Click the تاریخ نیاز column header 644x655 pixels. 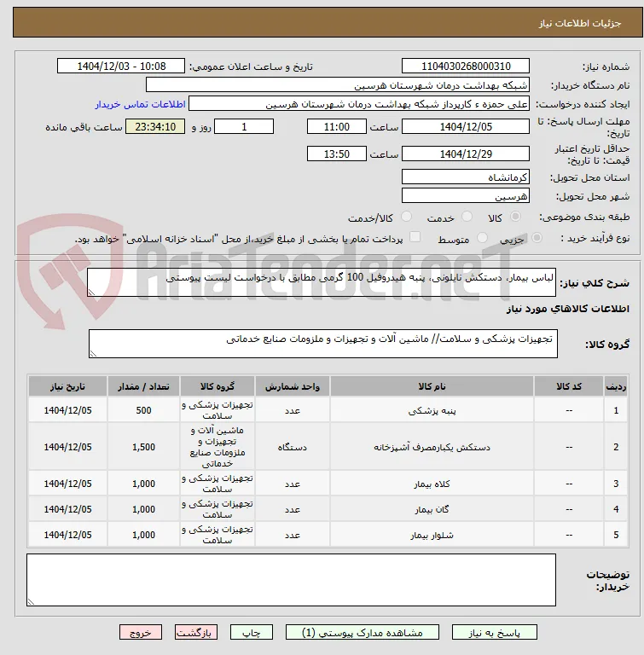[67, 386]
